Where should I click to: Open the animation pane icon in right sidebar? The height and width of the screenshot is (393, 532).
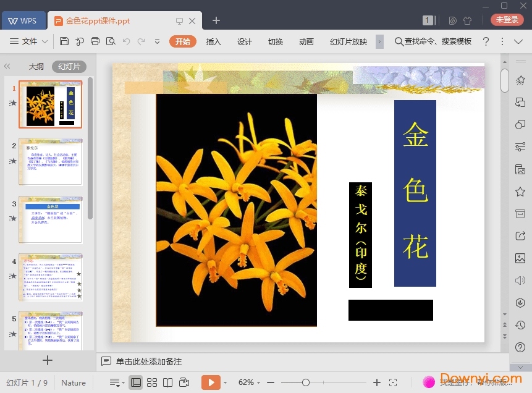tap(522, 80)
